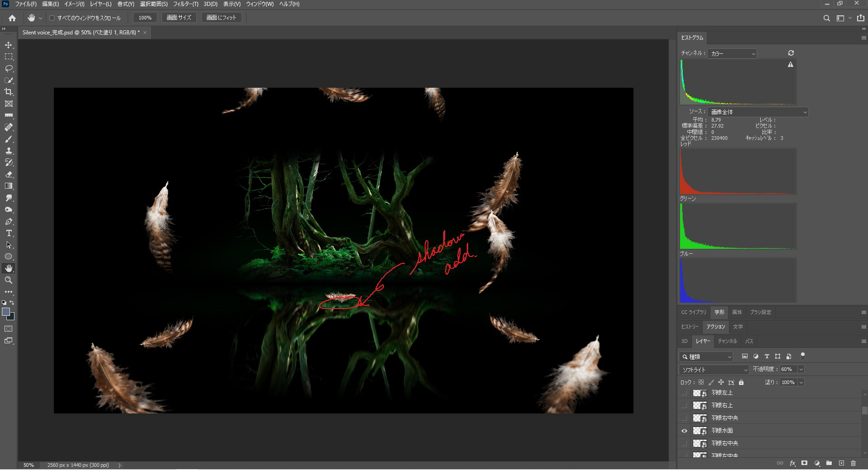
Task: Select the Sponge tool
Action: (9, 210)
